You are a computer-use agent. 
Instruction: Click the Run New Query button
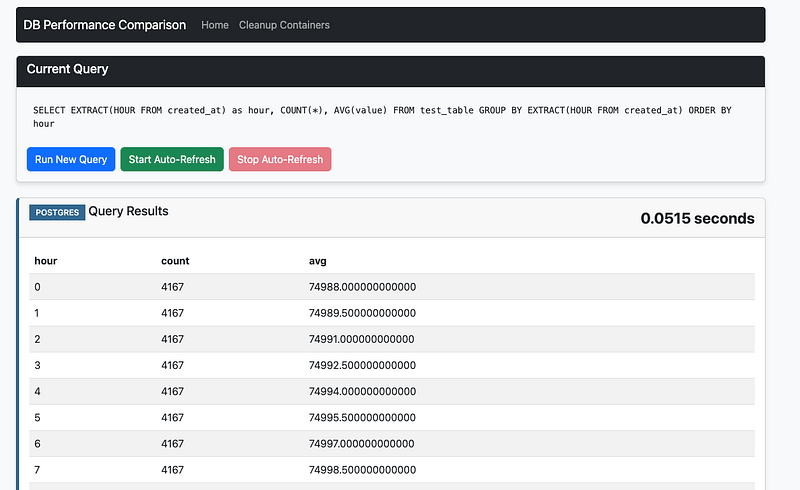tap(71, 159)
